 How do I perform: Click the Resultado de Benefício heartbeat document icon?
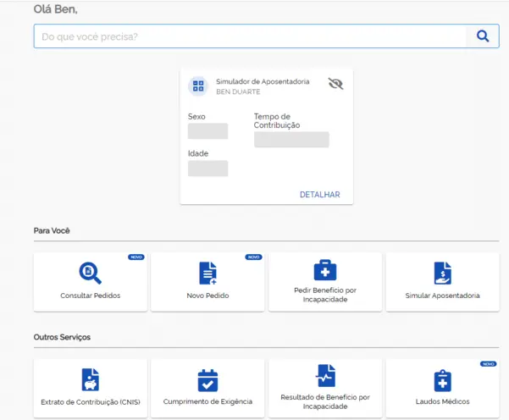pos(325,375)
